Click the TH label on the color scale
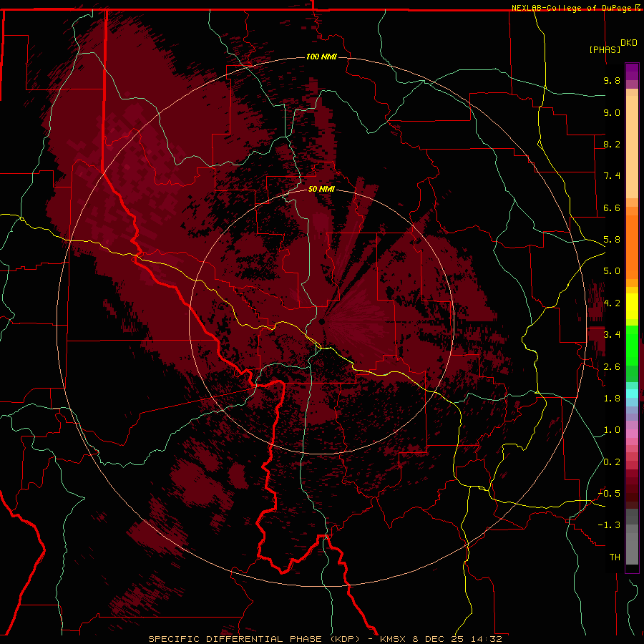The height and width of the screenshot is (644, 644). pyautogui.click(x=615, y=557)
